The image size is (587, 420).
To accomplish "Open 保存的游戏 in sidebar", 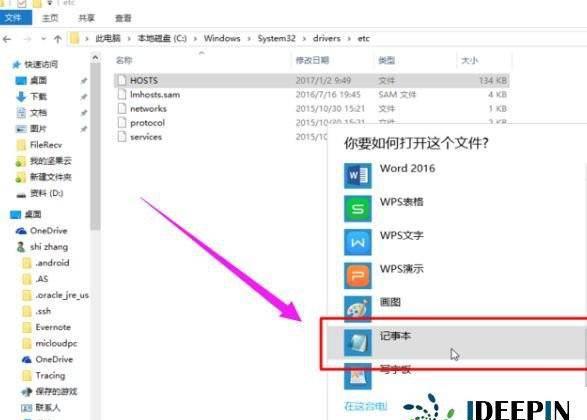I will click(x=56, y=392).
